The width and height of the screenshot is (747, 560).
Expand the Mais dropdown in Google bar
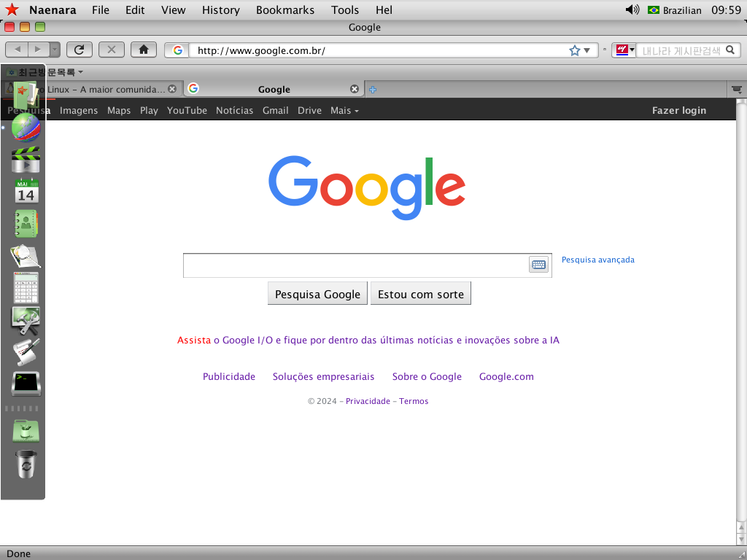point(344,111)
